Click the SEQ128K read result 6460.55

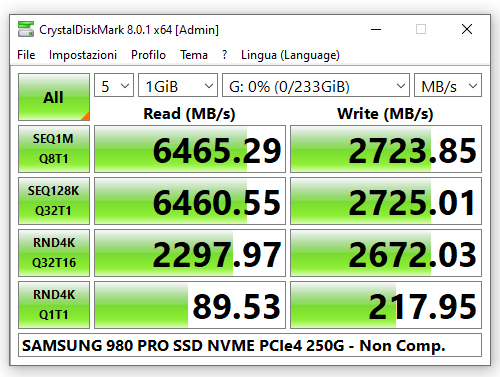point(190,201)
